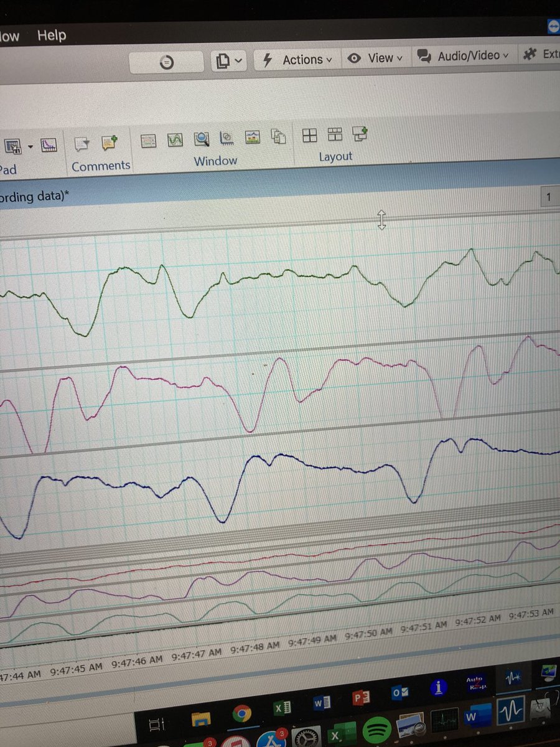
Task: Click the fourth Window group icon
Action: pyautogui.click(x=227, y=138)
